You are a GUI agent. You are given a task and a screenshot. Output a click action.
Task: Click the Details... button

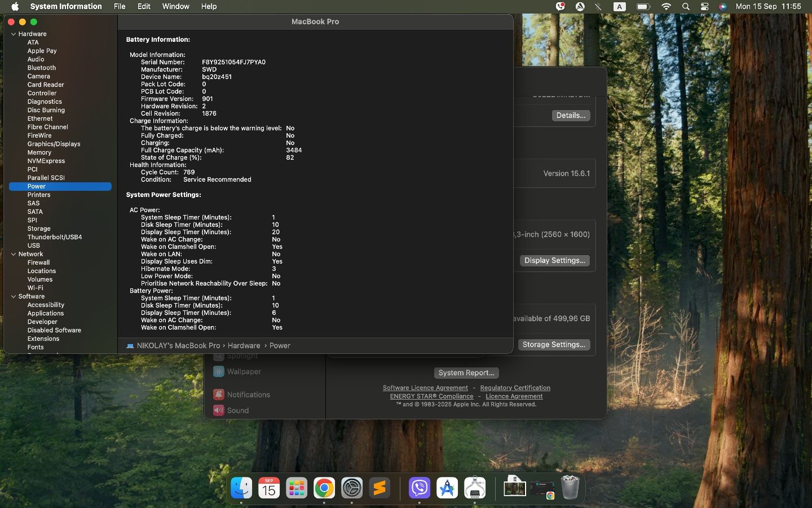click(x=571, y=115)
